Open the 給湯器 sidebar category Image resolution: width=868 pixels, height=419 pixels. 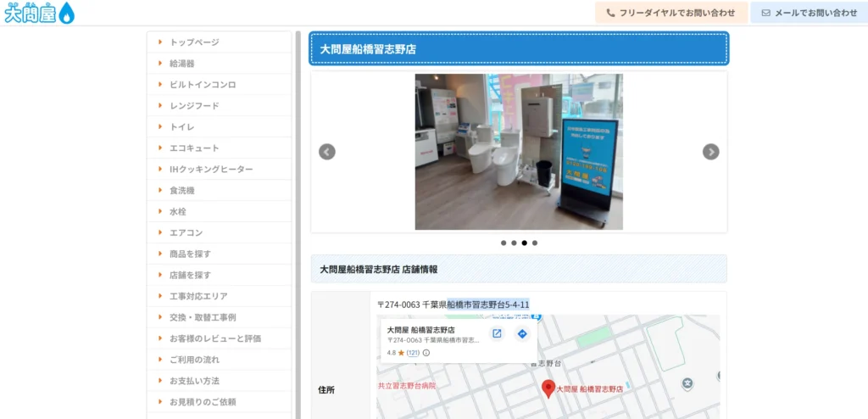182,64
